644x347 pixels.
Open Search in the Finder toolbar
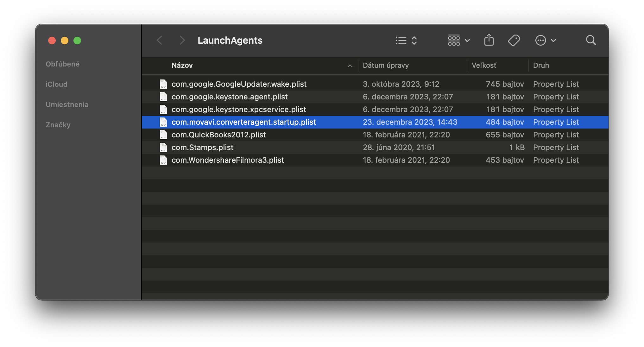coord(591,40)
